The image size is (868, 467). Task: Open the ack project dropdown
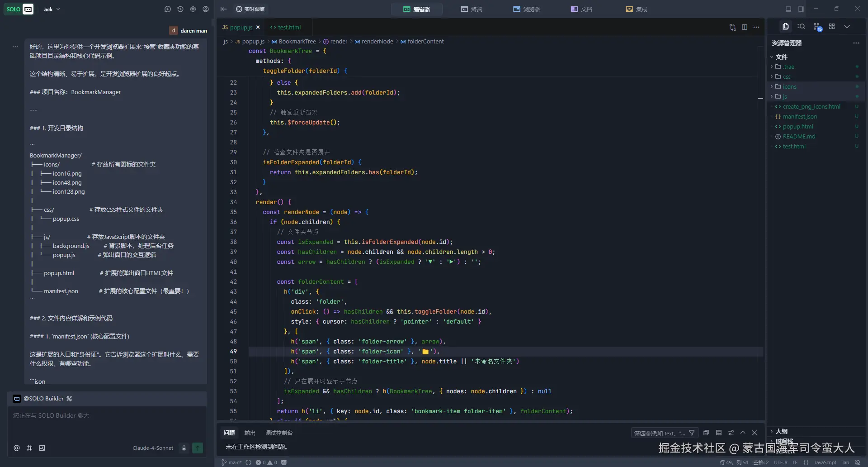pos(52,9)
